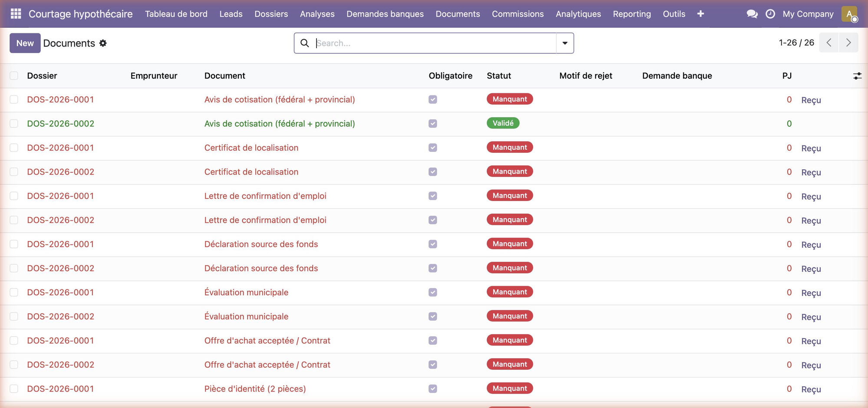This screenshot has width=868, height=408.
Task: Open the Demandes banques menu
Action: click(x=385, y=14)
